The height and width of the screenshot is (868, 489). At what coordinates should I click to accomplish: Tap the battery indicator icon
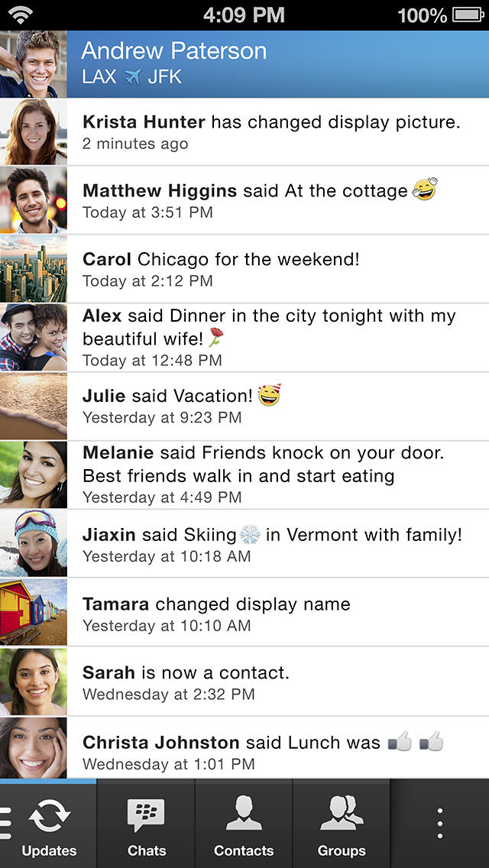pyautogui.click(x=469, y=15)
